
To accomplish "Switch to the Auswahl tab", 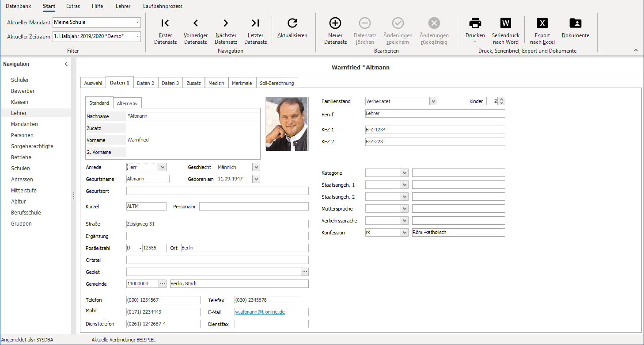I will tap(93, 83).
